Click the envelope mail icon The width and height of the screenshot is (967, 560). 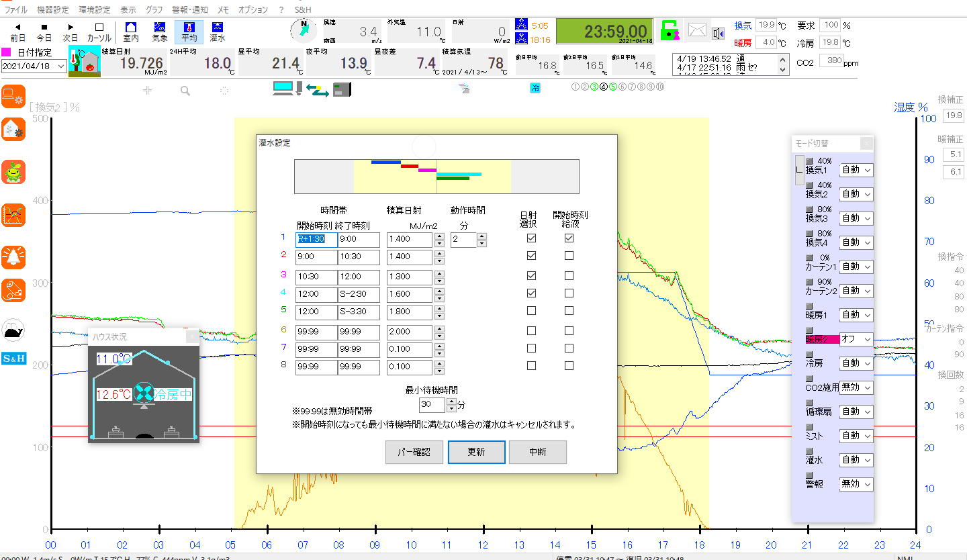coord(698,31)
